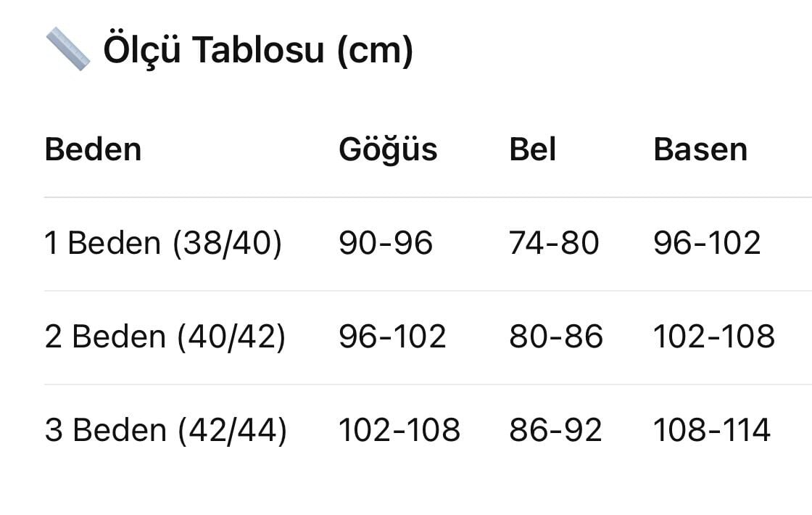The image size is (812, 515).
Task: Click the 90-96 Göğüs value
Action: (x=386, y=243)
